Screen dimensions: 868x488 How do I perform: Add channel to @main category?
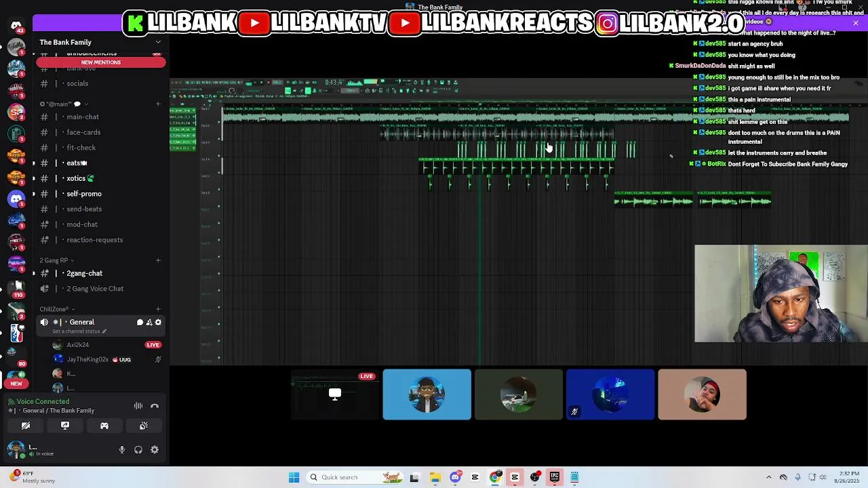tap(158, 104)
